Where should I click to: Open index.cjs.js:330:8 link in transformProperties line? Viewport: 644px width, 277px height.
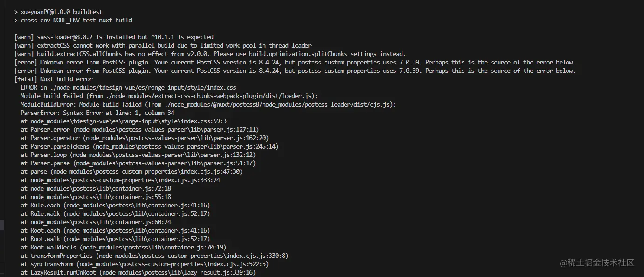tap(192, 256)
